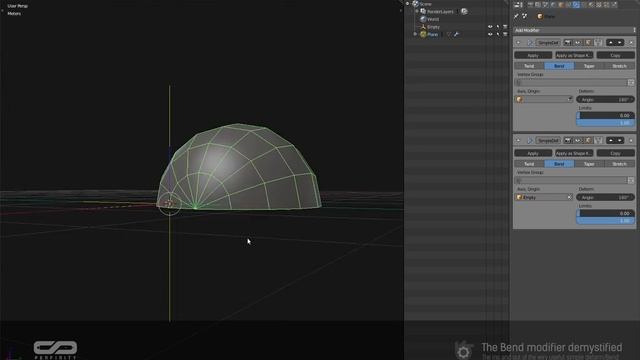Toggle render visibility of first modifier
640x360 pixels.
tap(567, 42)
